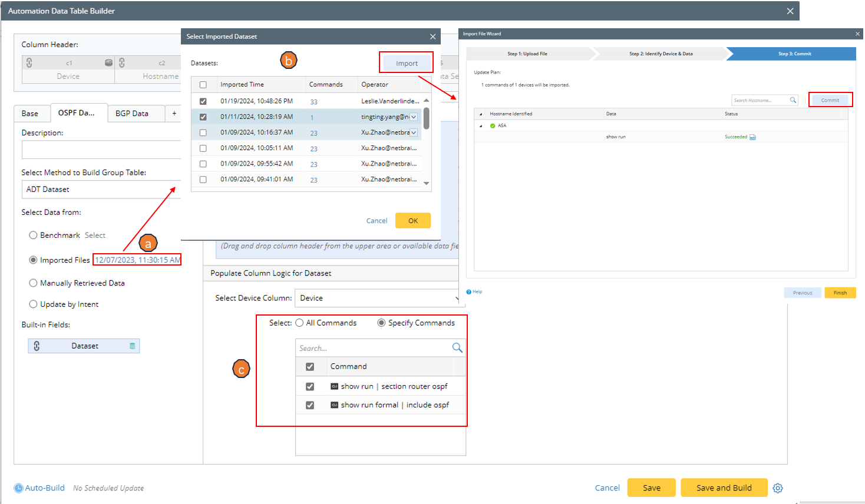865x504 pixels.
Task: Close the Automation Data Table Builder window
Action: click(790, 11)
